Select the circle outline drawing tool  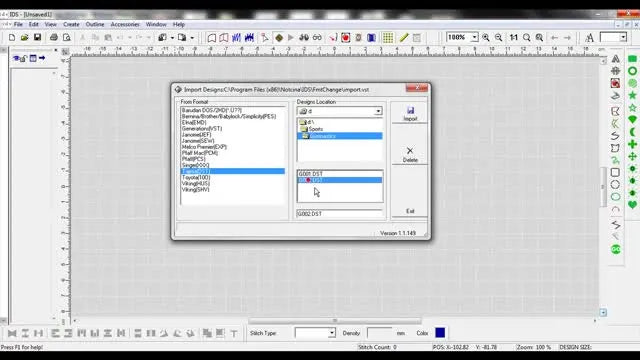(615, 184)
